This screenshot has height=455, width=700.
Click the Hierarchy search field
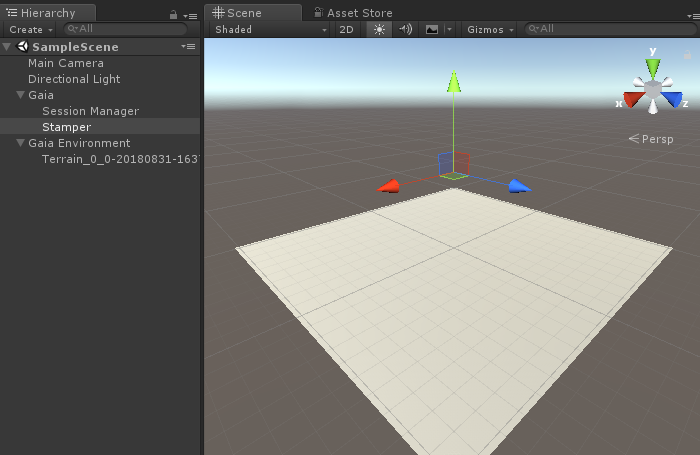[x=130, y=29]
